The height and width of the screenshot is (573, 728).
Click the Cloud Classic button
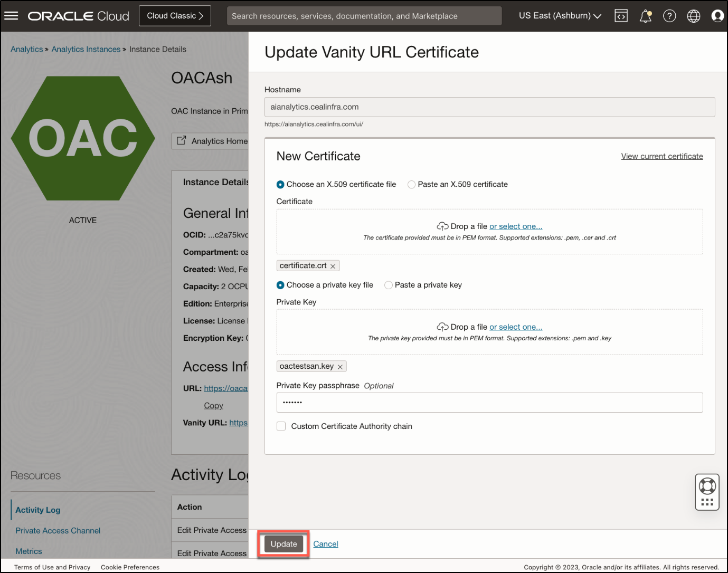point(175,16)
